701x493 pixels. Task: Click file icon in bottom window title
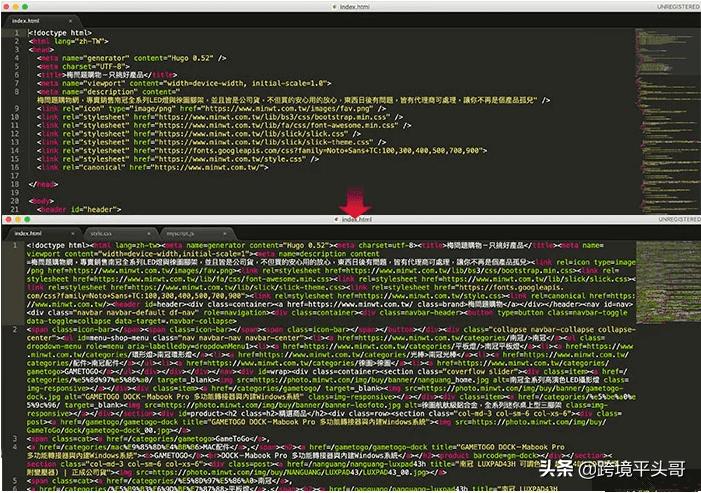[336, 219]
